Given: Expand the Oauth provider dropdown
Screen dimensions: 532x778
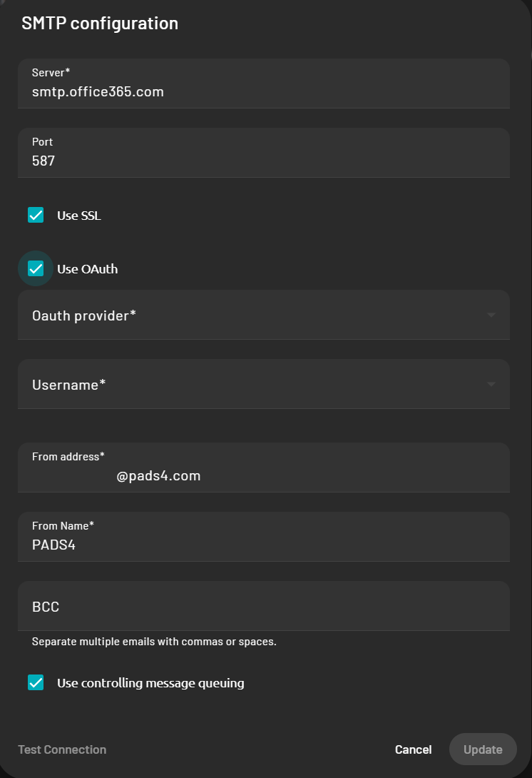Looking at the screenshot, I should [x=264, y=314].
